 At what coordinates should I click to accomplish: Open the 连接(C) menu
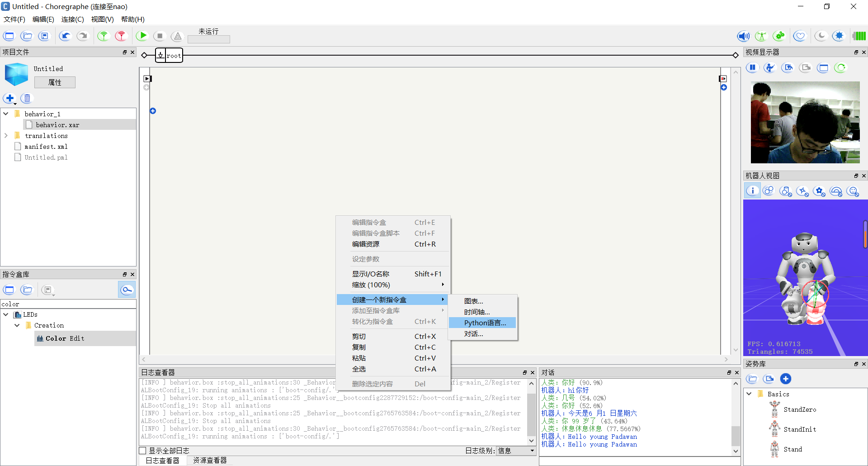[72, 19]
